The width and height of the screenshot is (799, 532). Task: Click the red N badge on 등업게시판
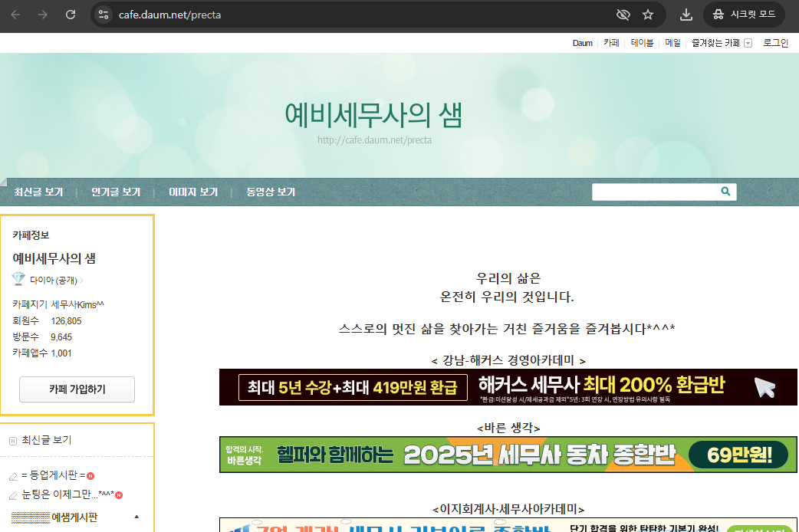(x=90, y=476)
